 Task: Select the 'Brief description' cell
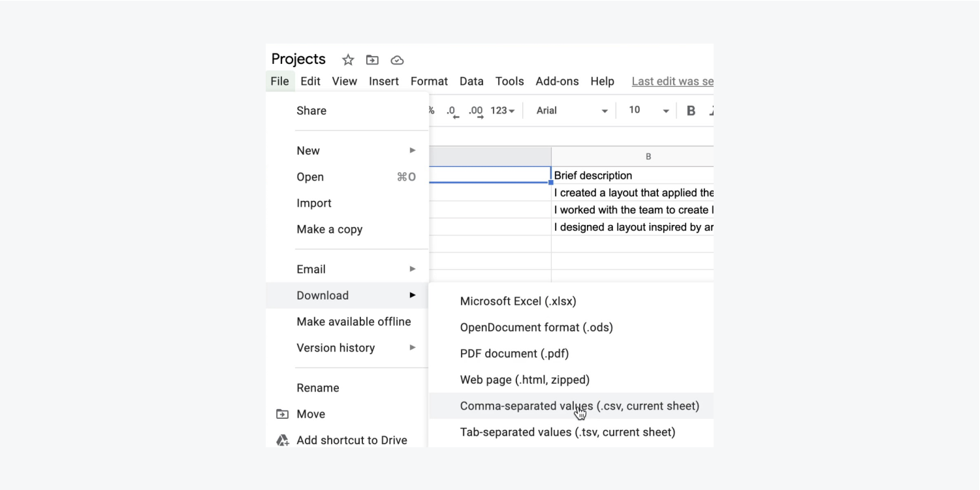(x=631, y=176)
